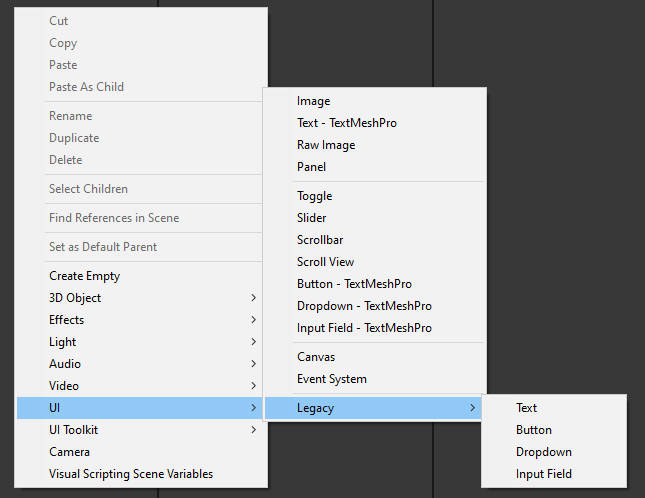Add Button - TextMeshPro element

click(354, 284)
